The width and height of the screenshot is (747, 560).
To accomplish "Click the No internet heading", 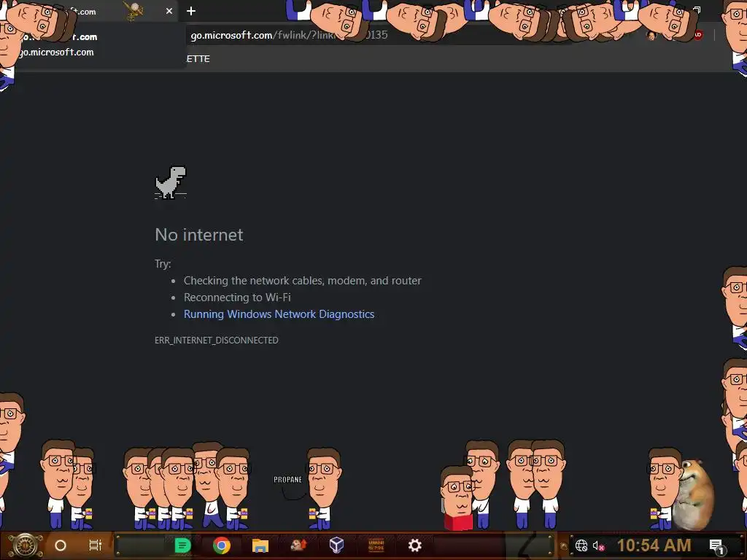I will coord(199,235).
